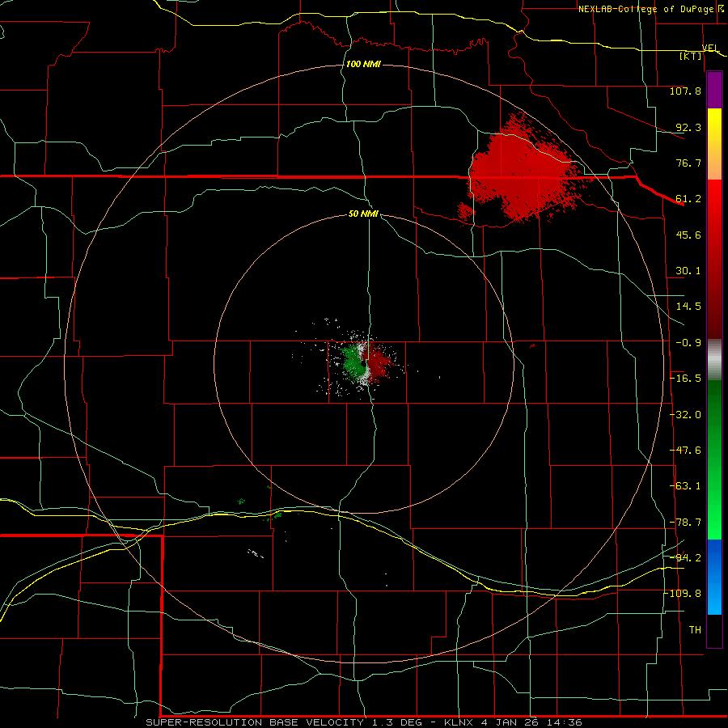Select the yellow segment of the color bar
The height and width of the screenshot is (728, 728).
point(714,143)
